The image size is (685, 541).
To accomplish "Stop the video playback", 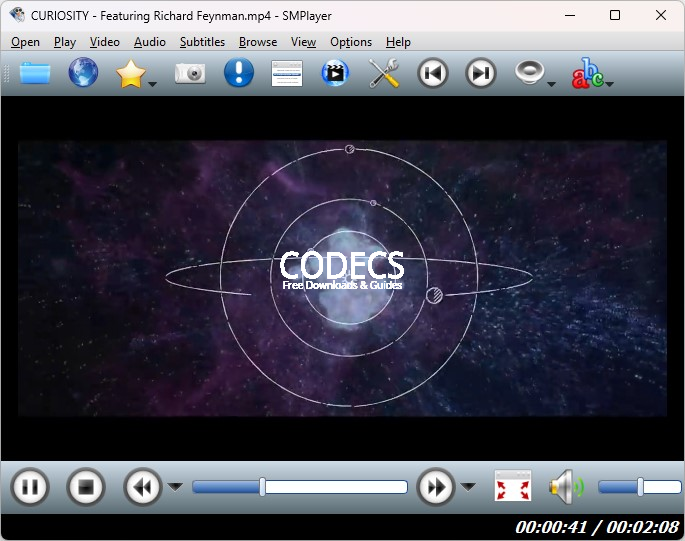I will pos(86,487).
